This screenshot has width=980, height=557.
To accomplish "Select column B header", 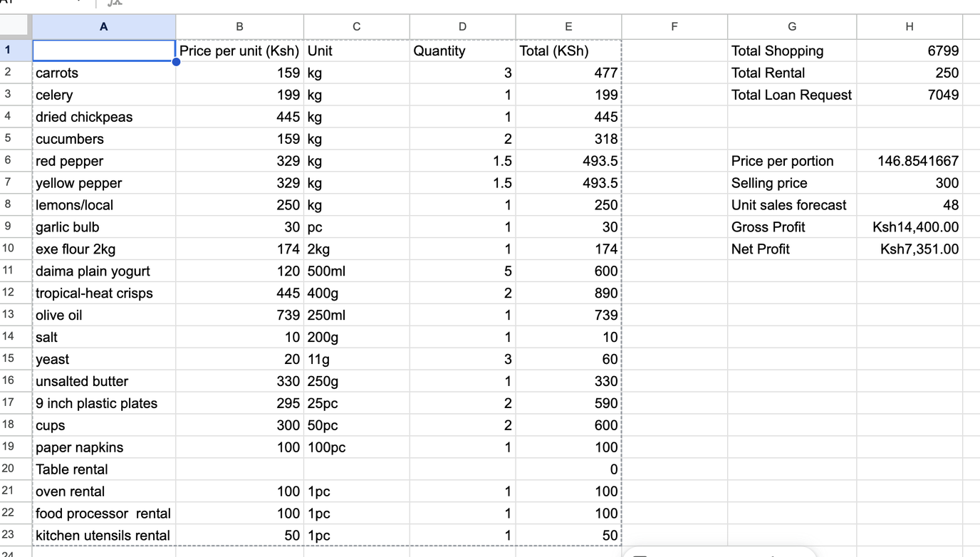I will point(239,26).
